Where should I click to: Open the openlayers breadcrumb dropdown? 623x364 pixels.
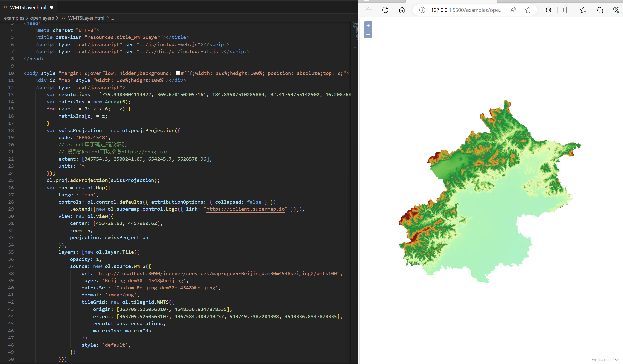tap(42, 18)
